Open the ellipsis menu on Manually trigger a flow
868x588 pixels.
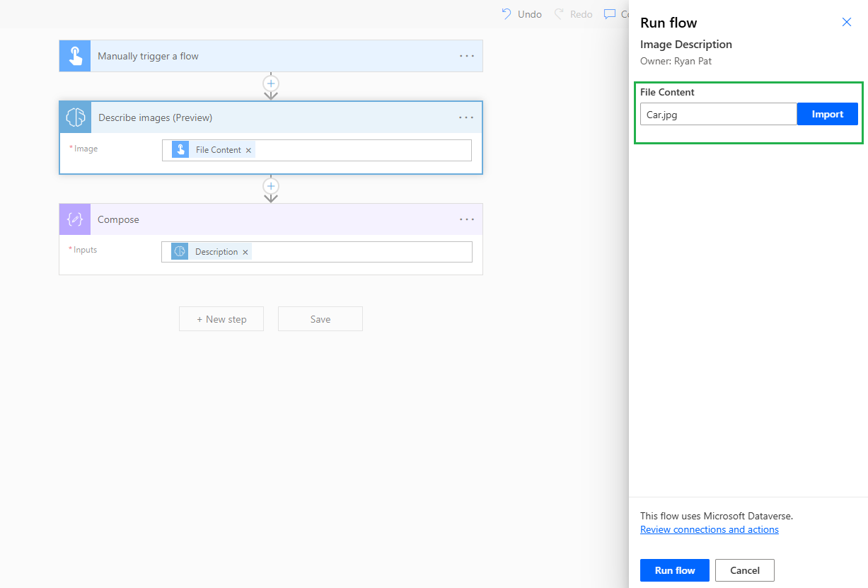(466, 55)
